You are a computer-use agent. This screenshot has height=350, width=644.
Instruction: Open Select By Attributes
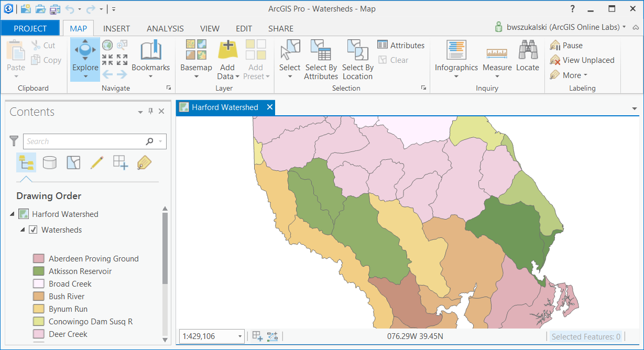(x=321, y=59)
